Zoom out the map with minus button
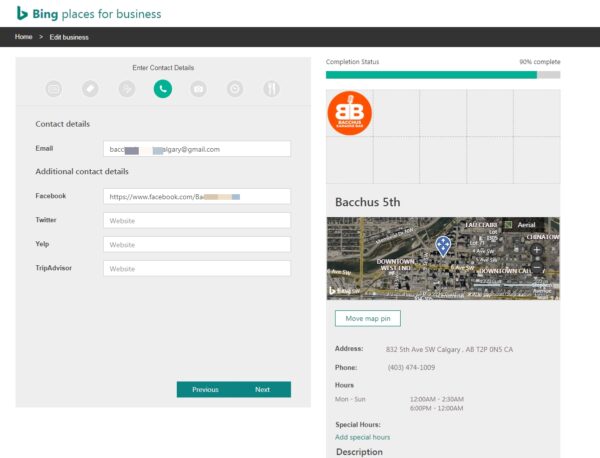The image size is (600, 458). click(536, 267)
